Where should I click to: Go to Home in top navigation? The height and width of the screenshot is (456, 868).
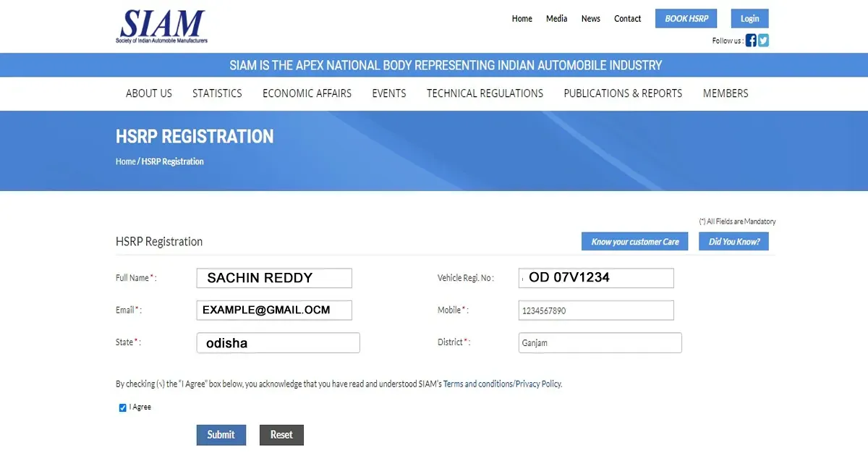(x=522, y=19)
